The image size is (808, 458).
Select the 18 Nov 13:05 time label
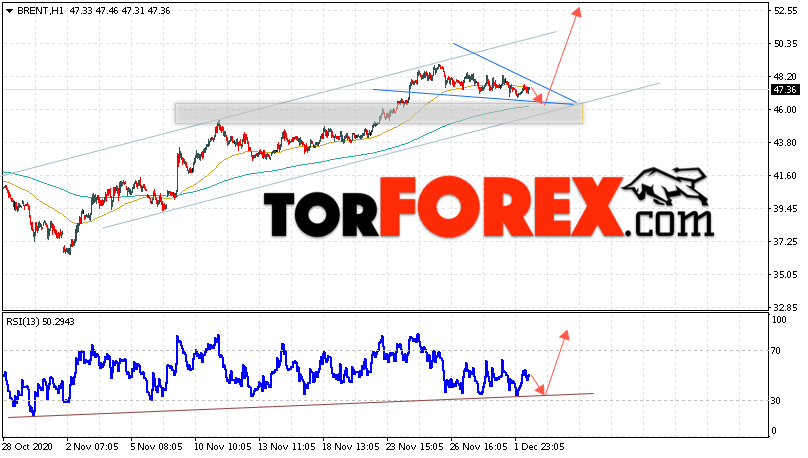351,447
